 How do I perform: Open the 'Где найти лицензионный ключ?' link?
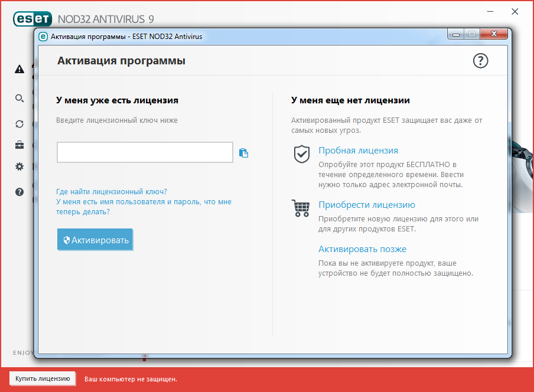(x=112, y=192)
